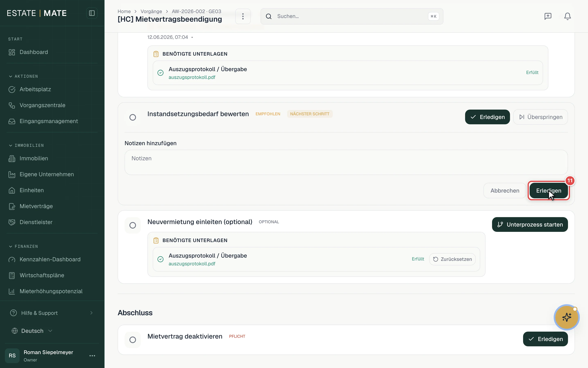Toggle the Neuvermietung einleiten step circle
588x368 pixels.
click(133, 225)
